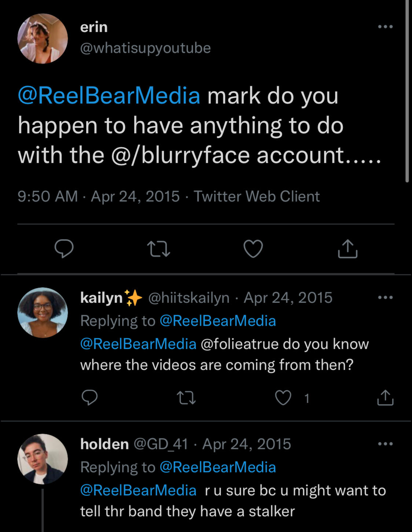Open @ReelBearMedia mention in erin's tweet
Screen dimensions: 412x532
coord(109,96)
